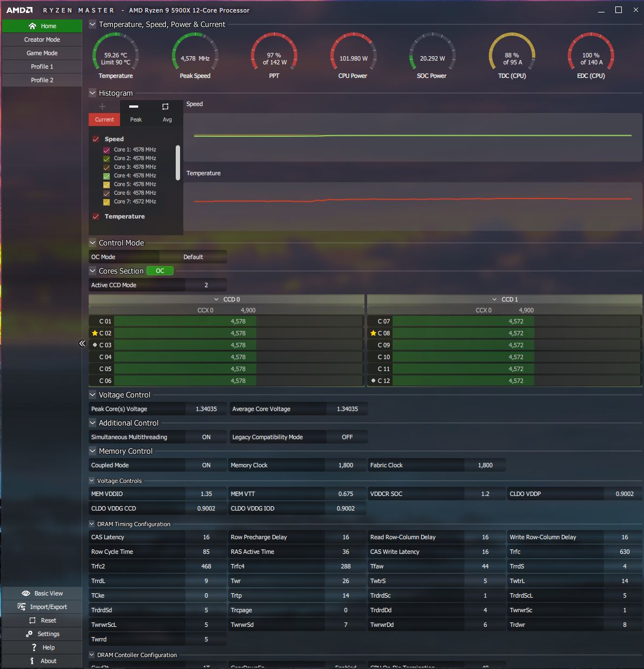Click the Import/Export icon
The image size is (644, 669).
tap(22, 607)
